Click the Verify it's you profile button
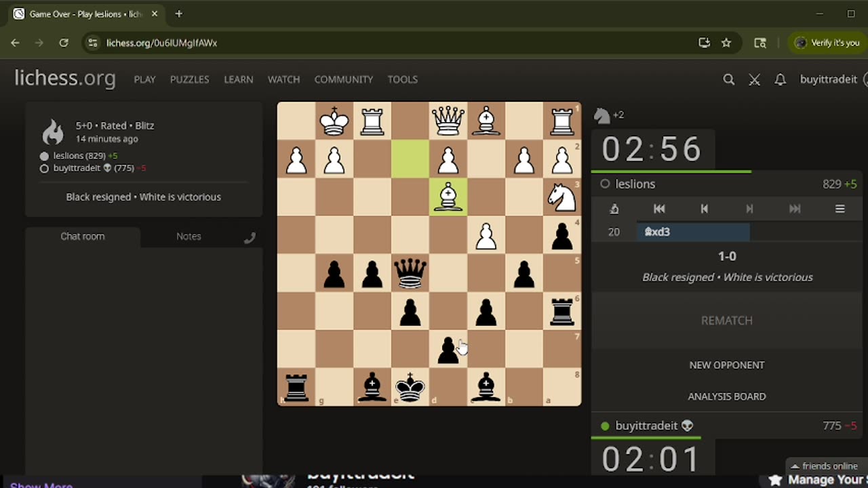The image size is (868, 488). pyautogui.click(x=827, y=43)
